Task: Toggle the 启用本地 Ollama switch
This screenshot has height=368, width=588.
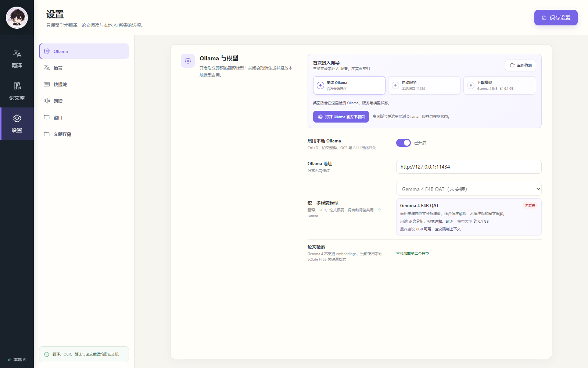Action: [x=403, y=143]
